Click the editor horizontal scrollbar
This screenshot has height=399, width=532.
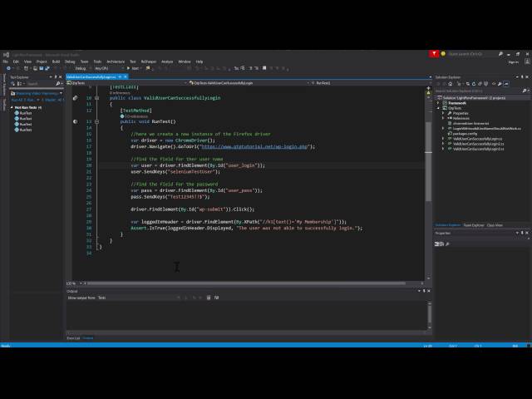247,283
